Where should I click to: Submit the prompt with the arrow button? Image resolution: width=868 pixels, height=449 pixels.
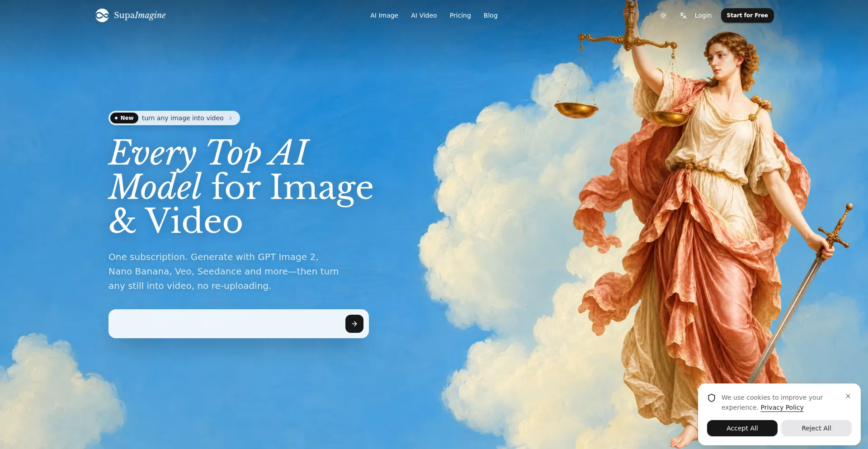coord(354,324)
